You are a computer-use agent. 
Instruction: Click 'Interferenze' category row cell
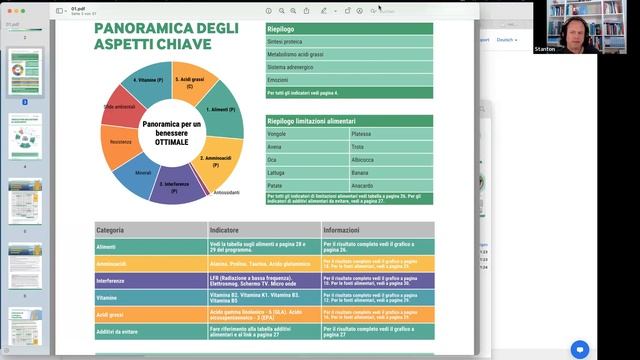click(x=151, y=281)
